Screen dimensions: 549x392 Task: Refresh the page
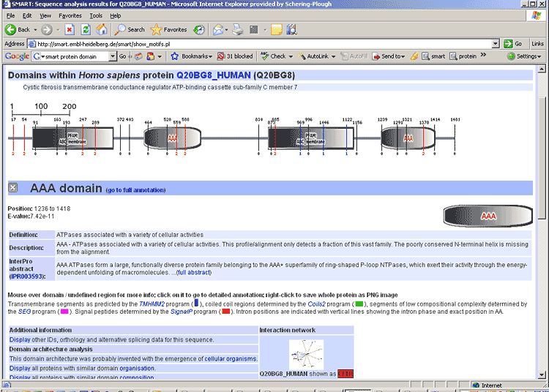[86, 30]
